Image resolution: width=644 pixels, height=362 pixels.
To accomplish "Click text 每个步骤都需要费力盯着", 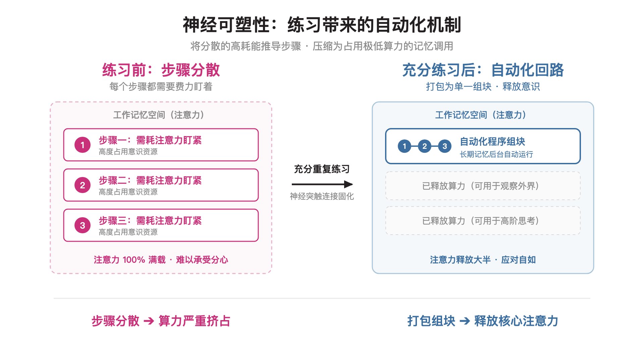I will 161,87.
